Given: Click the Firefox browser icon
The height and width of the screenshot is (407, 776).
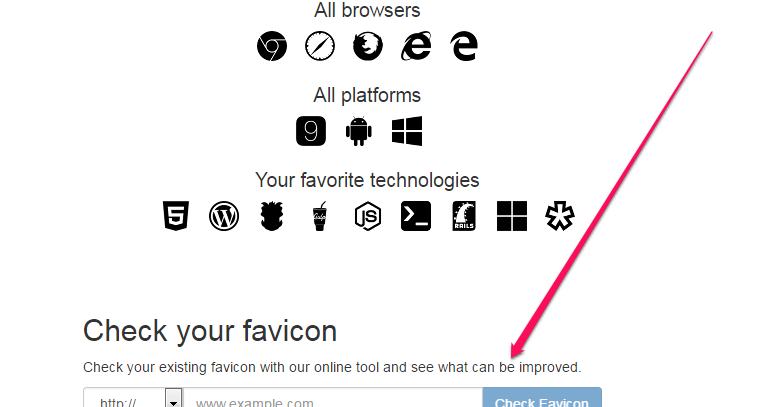Looking at the screenshot, I should [368, 46].
